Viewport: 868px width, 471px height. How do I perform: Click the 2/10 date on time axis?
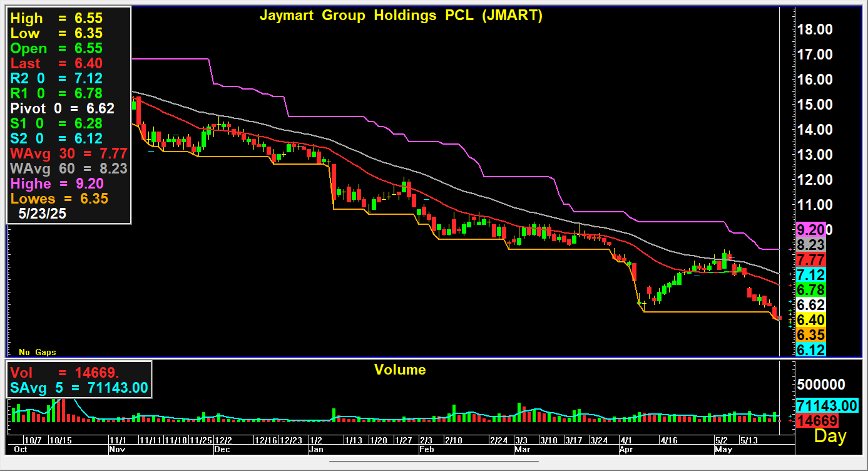454,440
